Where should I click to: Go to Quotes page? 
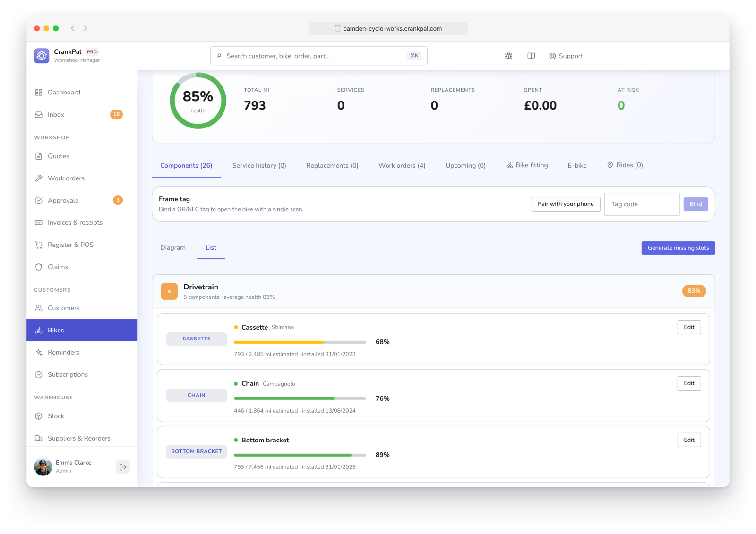(82, 156)
